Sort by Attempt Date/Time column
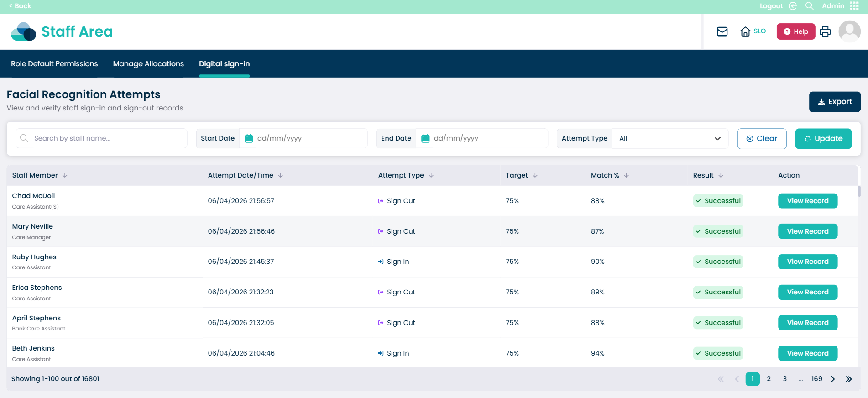 point(281,175)
